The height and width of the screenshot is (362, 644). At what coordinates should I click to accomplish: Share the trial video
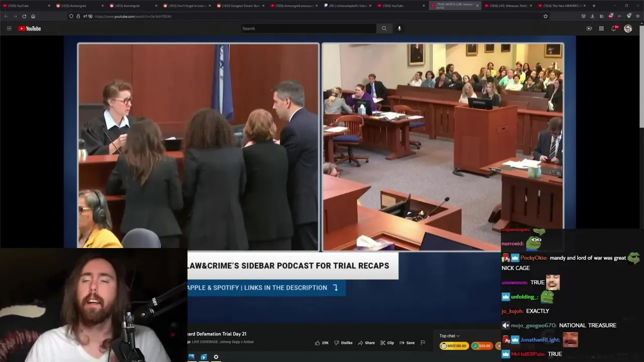point(366,343)
